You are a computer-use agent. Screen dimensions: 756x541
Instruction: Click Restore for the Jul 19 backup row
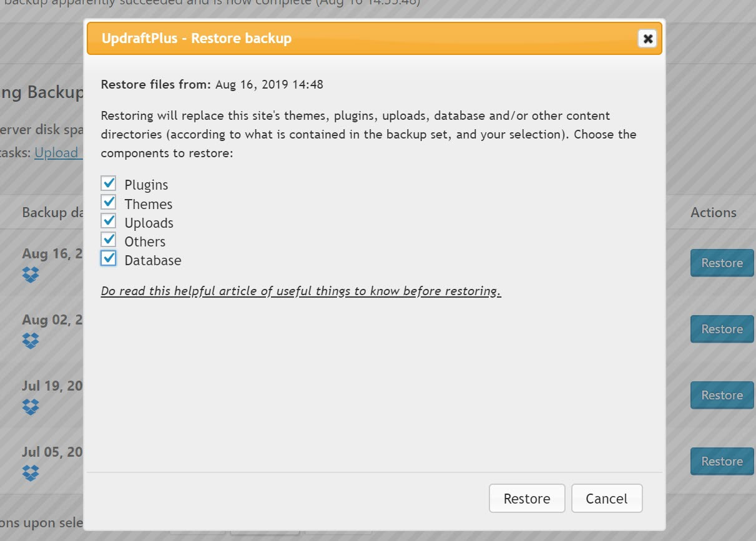722,395
